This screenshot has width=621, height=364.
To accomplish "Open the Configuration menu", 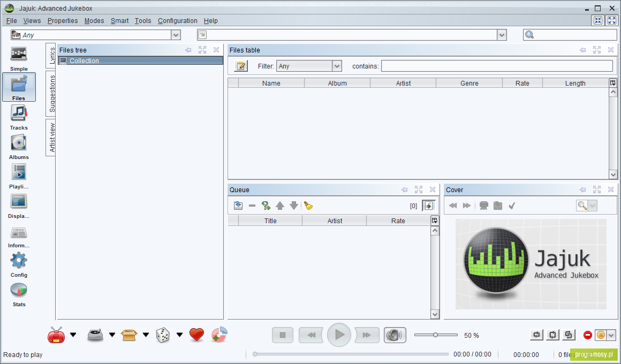I will tap(177, 20).
